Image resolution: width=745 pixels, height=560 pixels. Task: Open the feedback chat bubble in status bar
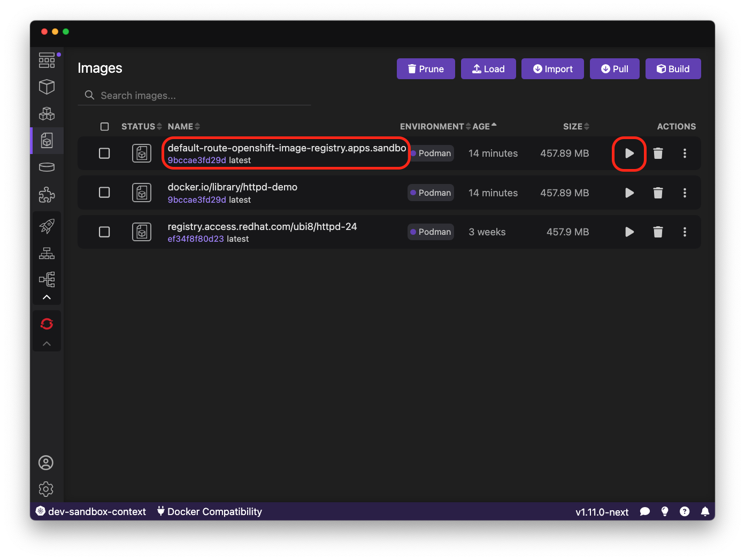point(645,512)
